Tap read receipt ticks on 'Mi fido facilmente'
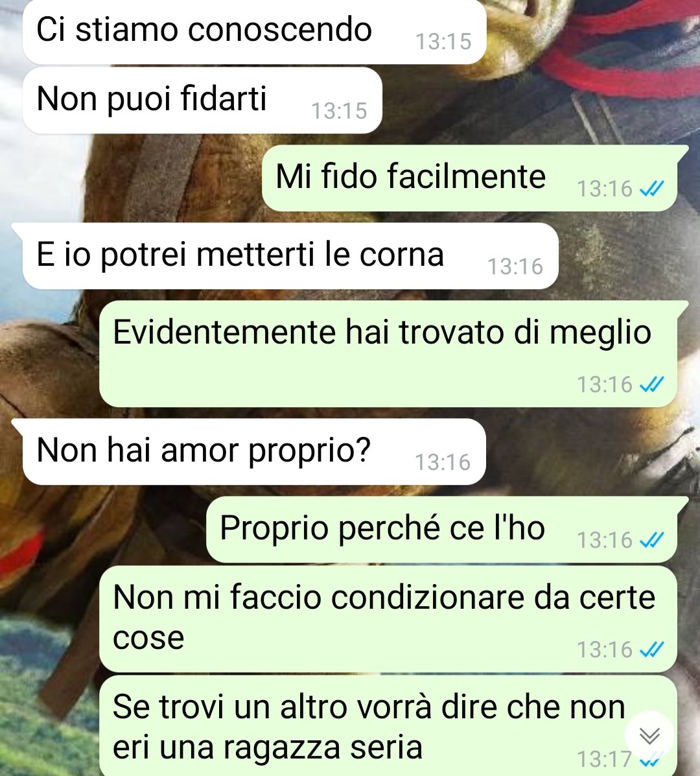 coord(651,189)
